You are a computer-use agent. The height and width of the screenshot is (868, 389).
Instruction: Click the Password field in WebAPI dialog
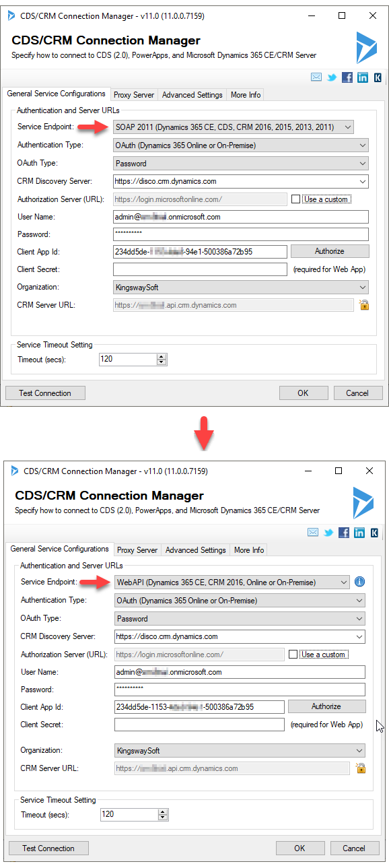click(240, 690)
